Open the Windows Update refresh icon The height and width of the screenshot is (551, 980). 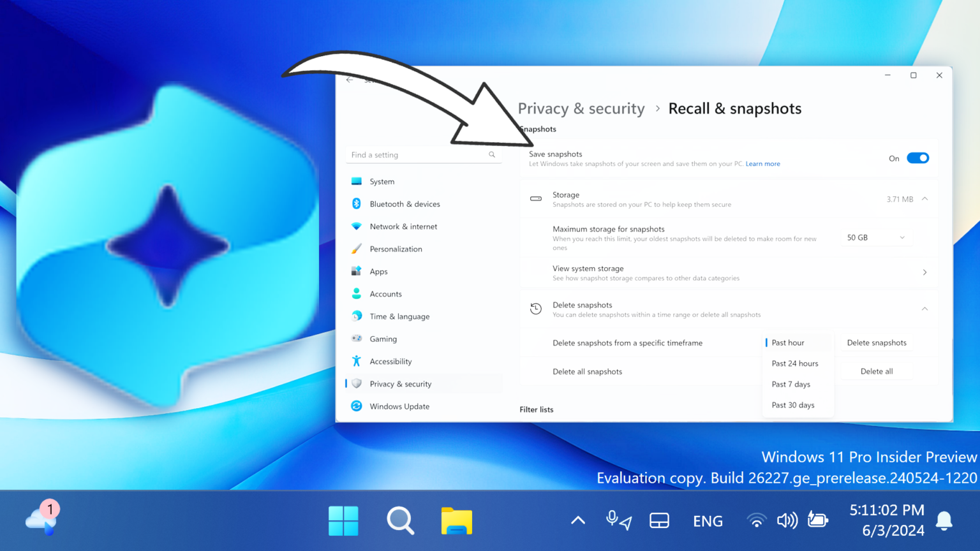click(x=357, y=406)
